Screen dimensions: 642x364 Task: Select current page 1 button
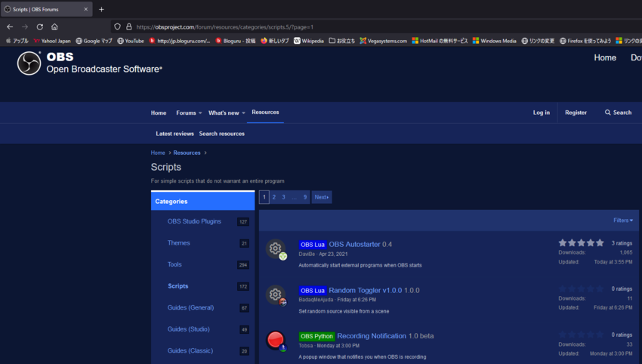[x=264, y=197]
